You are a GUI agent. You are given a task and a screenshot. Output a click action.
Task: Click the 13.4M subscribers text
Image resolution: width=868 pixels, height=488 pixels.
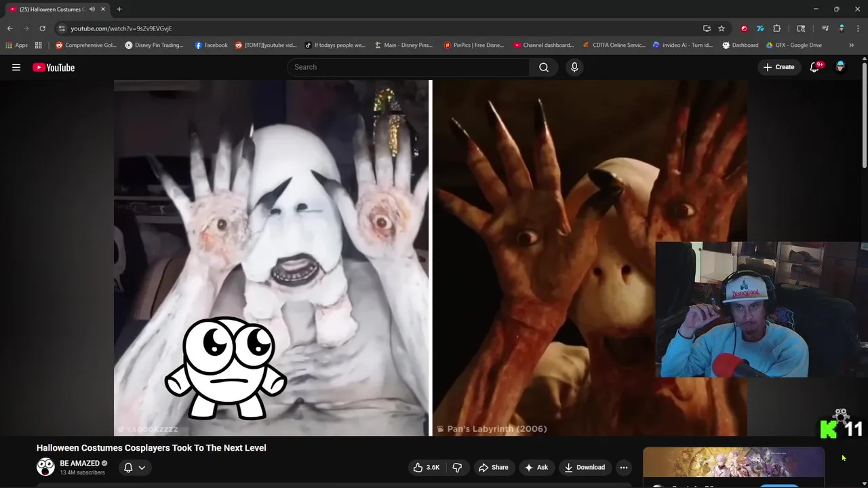click(82, 472)
